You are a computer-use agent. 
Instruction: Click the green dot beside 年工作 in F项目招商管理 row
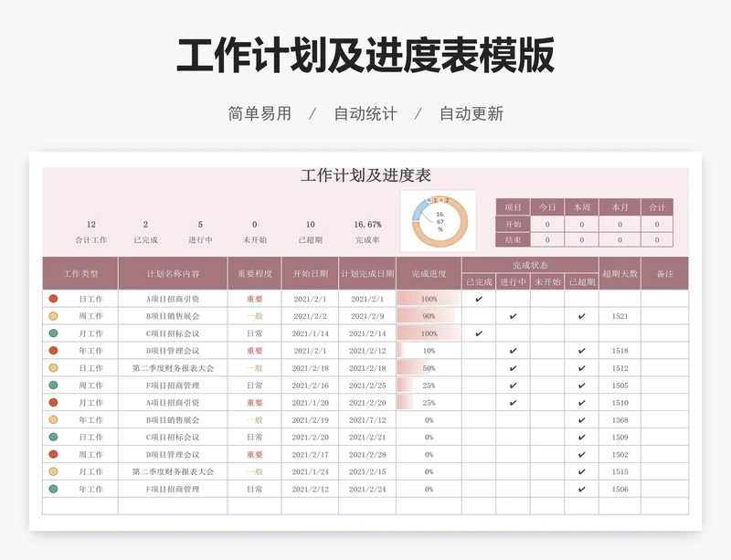[x=53, y=489]
